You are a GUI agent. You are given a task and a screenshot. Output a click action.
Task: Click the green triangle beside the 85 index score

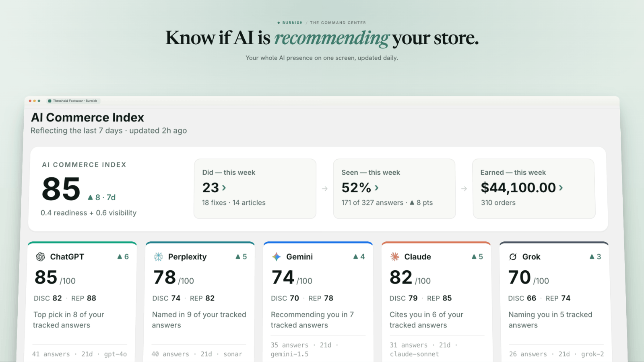point(91,197)
